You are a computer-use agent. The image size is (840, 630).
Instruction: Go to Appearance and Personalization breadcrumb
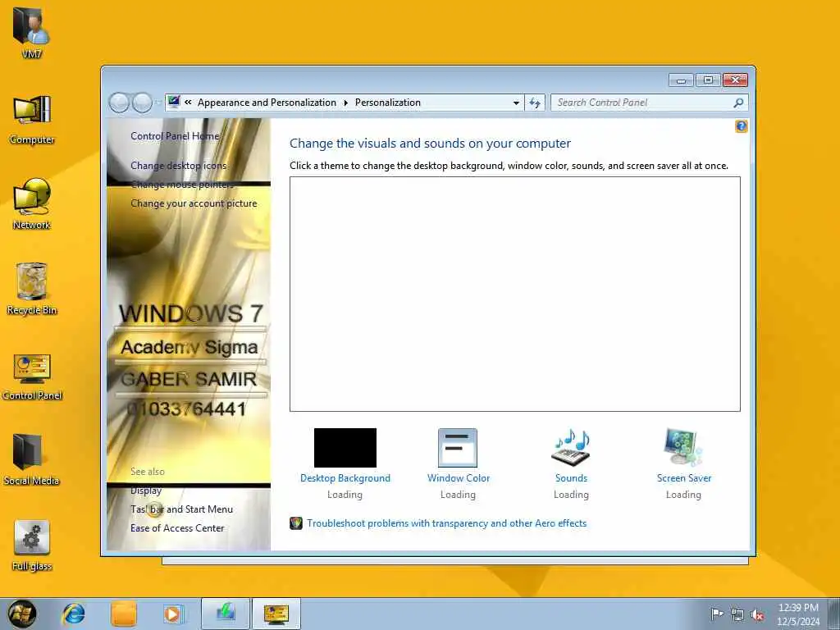point(267,103)
